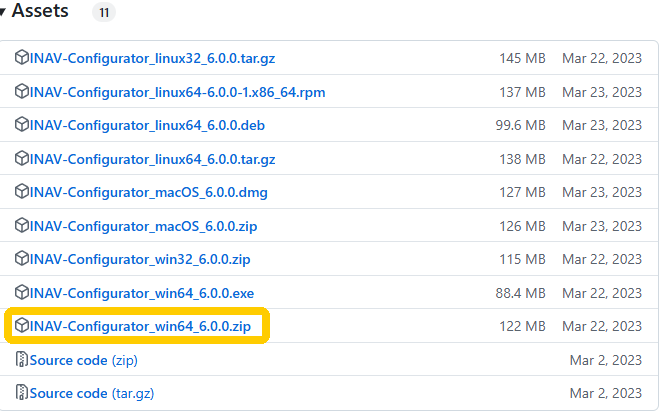Collapse the Assets section triangle

click(2, 12)
